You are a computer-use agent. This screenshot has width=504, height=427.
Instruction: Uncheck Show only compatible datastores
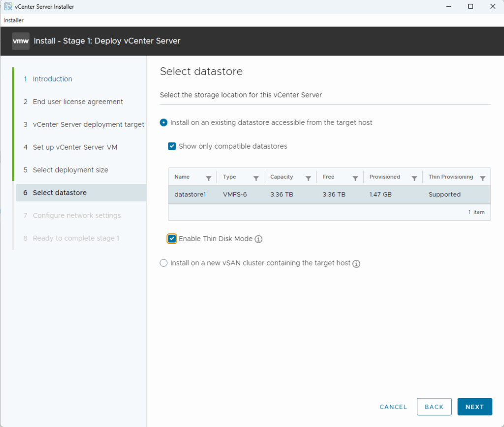pyautogui.click(x=172, y=146)
